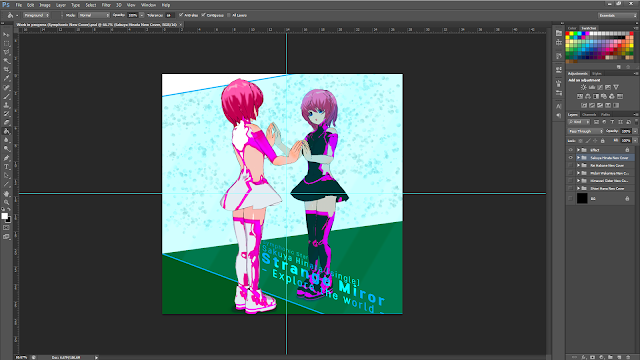Screen dimensions: 640x360
Task: Show Shiori Hana New Cover group
Action: (x=571, y=188)
